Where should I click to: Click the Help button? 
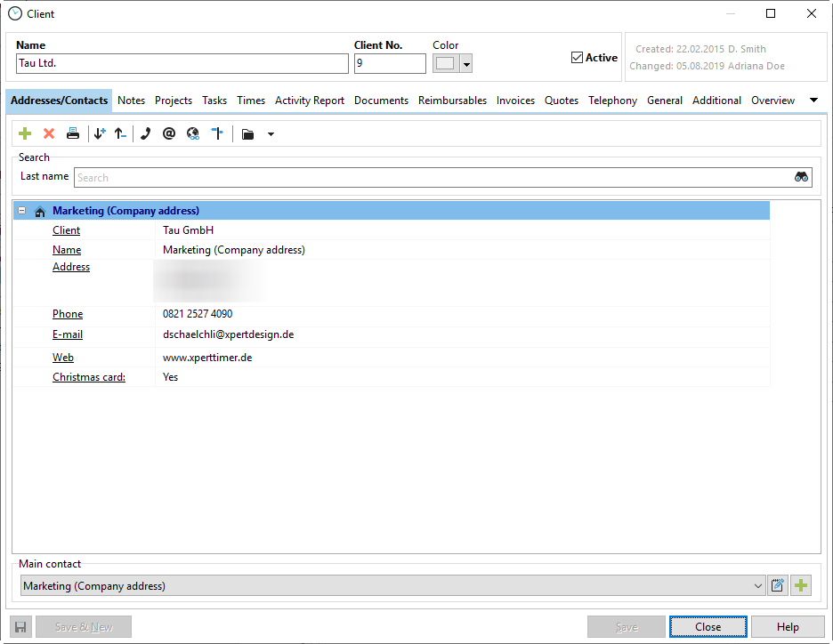pos(787,627)
